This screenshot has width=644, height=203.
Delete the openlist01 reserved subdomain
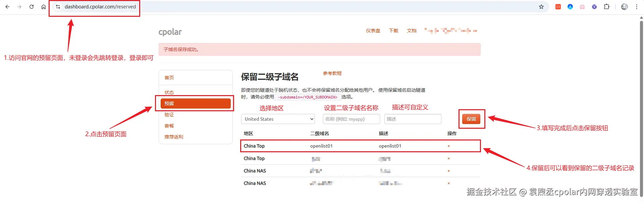pyautogui.click(x=448, y=146)
